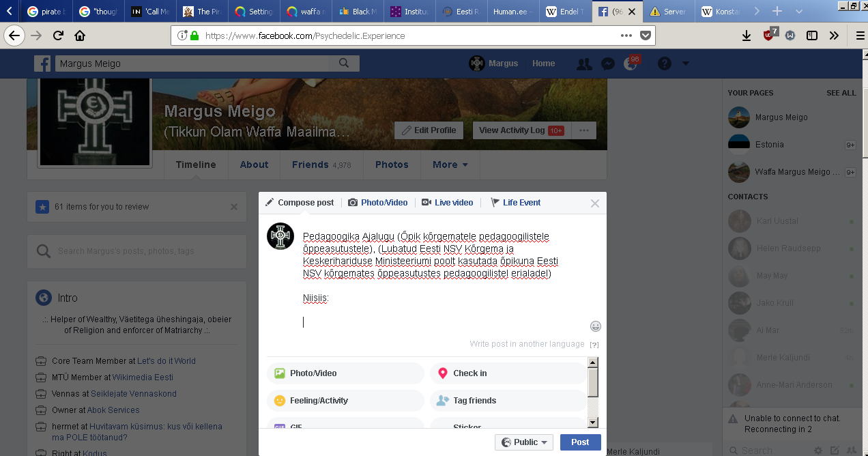Open a new tab with plus button
The width and height of the screenshot is (868, 456).
click(777, 11)
